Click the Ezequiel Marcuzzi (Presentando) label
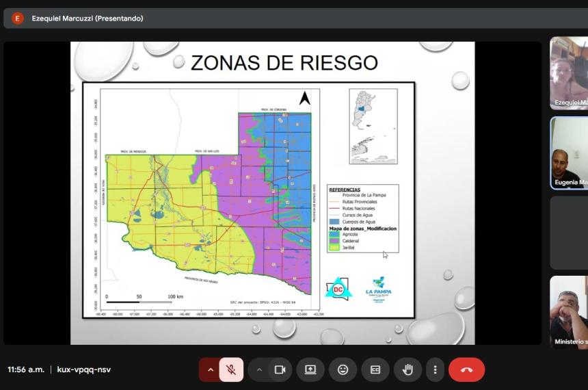 coord(88,18)
